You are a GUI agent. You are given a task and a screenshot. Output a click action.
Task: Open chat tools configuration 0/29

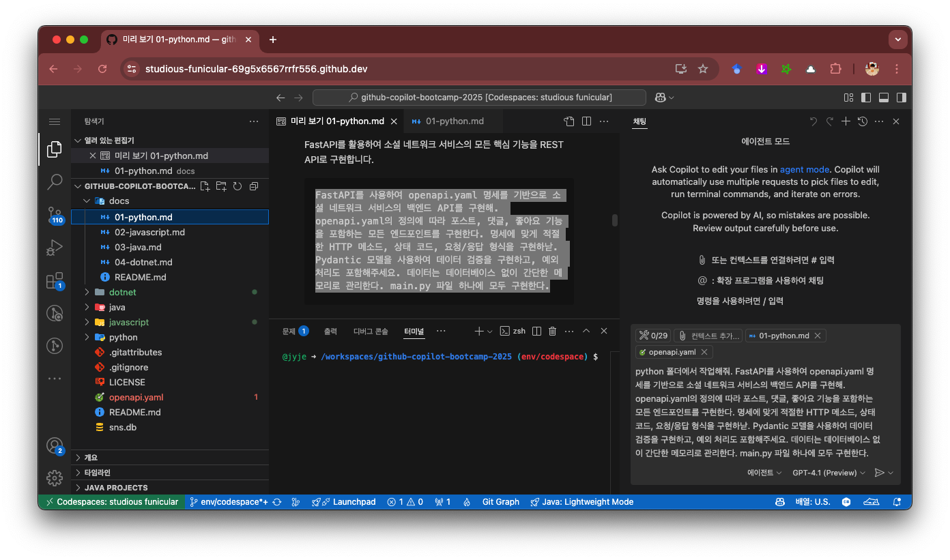click(652, 336)
